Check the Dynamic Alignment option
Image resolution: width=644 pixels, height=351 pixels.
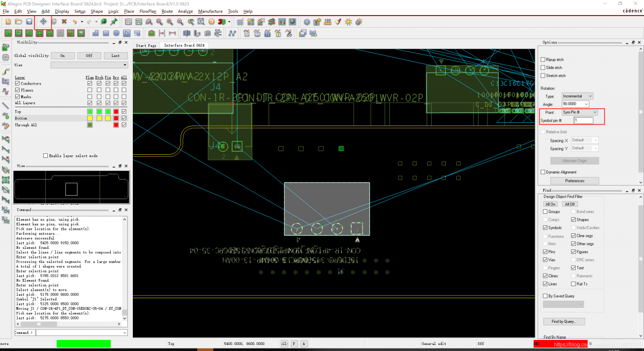[x=543, y=172]
